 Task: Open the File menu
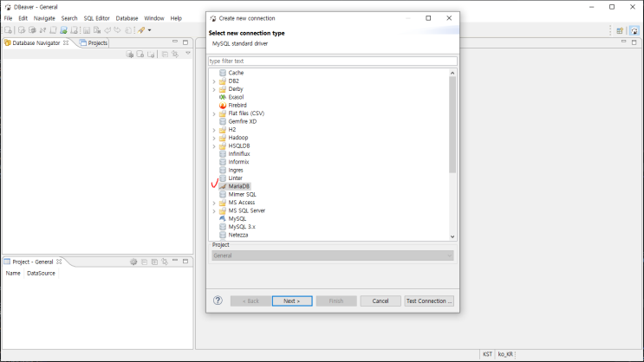point(8,18)
